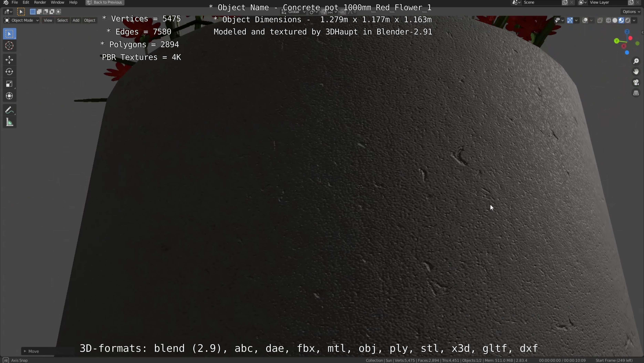Viewport: 644px width, 363px height.
Task: Open the Render menu
Action: [x=40, y=3]
